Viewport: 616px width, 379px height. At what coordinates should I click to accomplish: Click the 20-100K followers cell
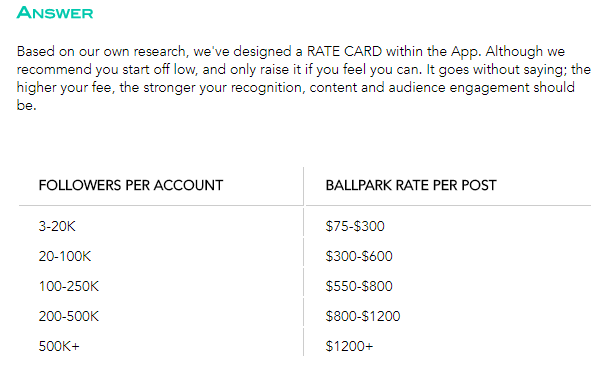(65, 256)
